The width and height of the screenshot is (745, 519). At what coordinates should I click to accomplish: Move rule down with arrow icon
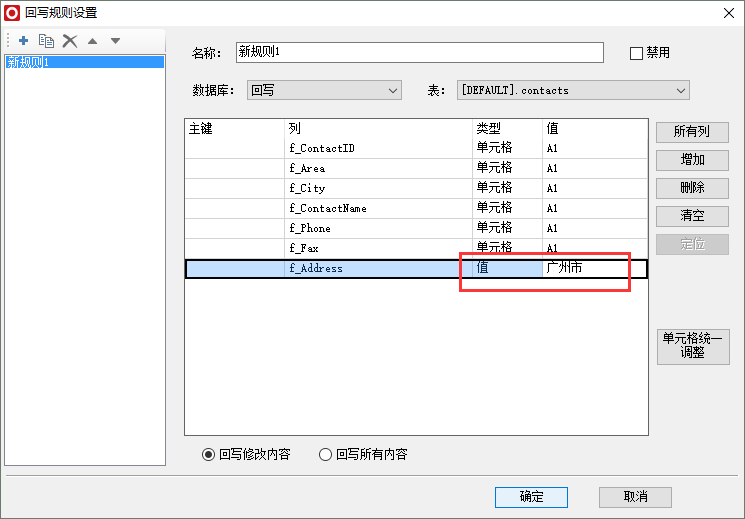(115, 41)
